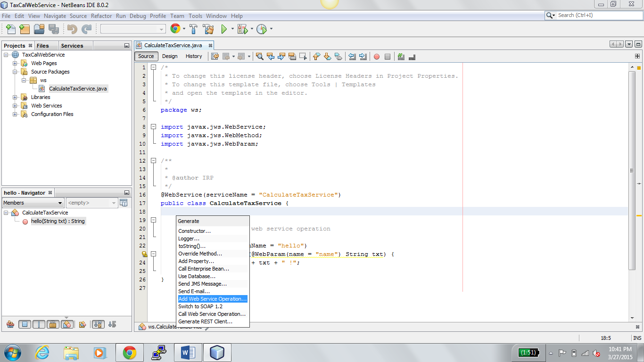644x362 pixels.
Task: Click the Find Selection magnifier icon
Action: (x=259, y=56)
